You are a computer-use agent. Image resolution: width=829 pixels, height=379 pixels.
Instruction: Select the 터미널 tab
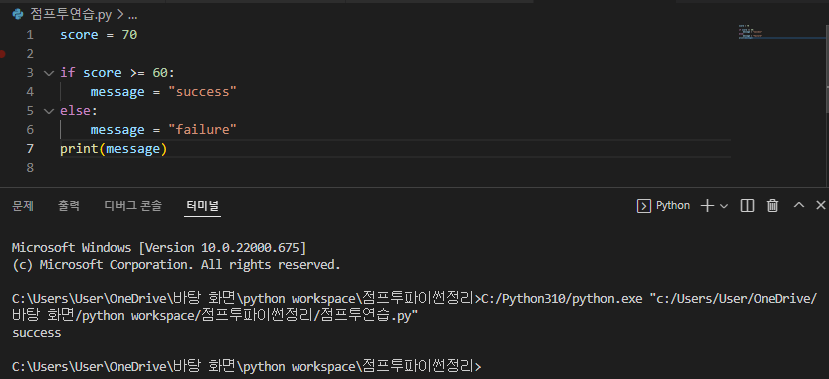[202, 206]
